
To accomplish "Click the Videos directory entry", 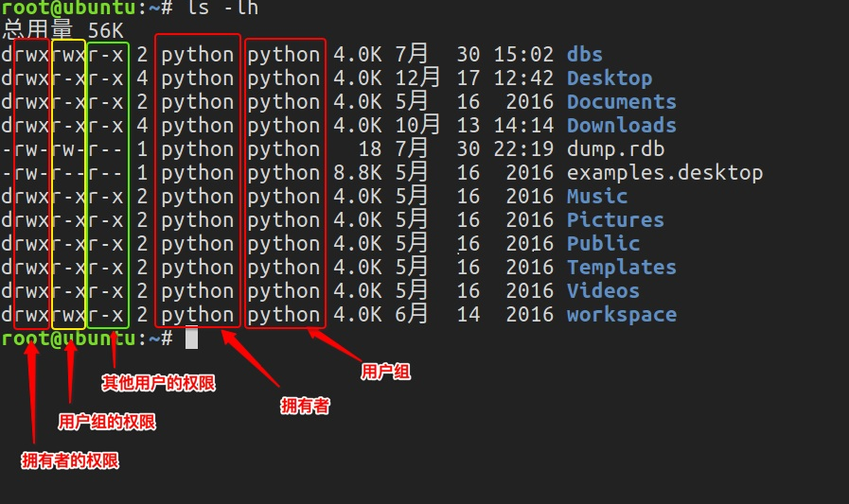I will [x=603, y=291].
